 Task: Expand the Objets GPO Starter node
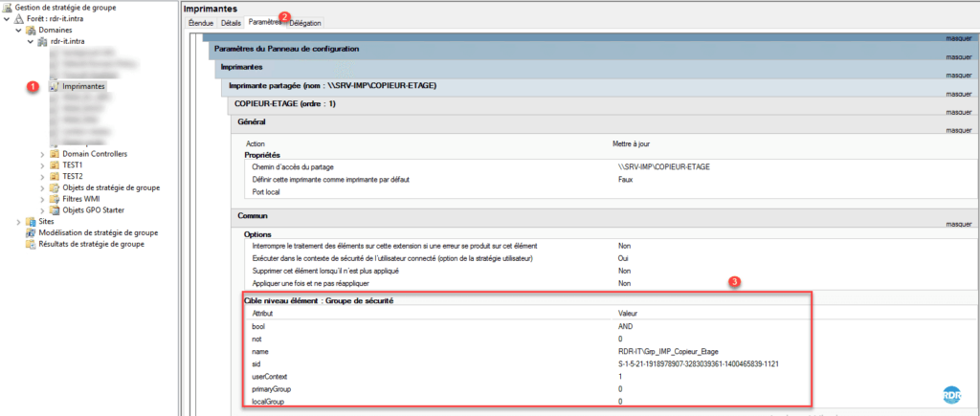click(x=42, y=209)
